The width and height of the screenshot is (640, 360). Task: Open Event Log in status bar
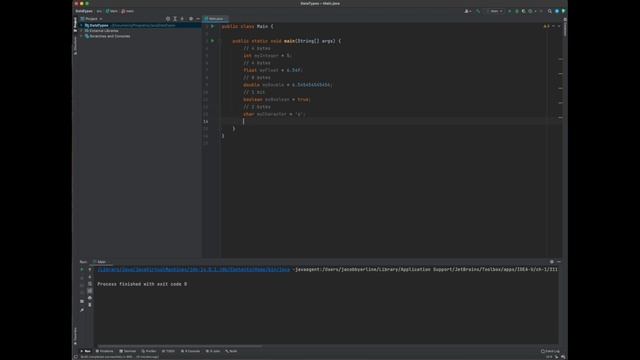coord(550,351)
